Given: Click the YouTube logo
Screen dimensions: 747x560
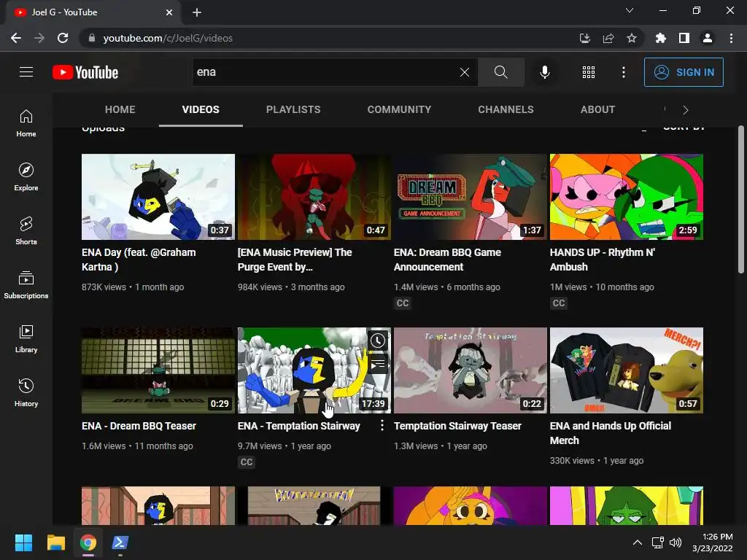Looking at the screenshot, I should 85,72.
